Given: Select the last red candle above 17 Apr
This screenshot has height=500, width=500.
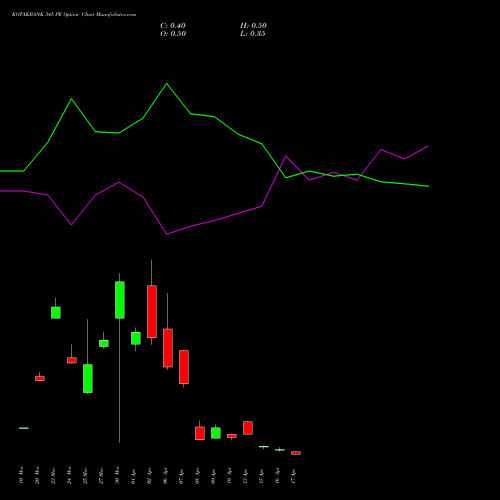Looking at the screenshot, I should click(296, 453).
